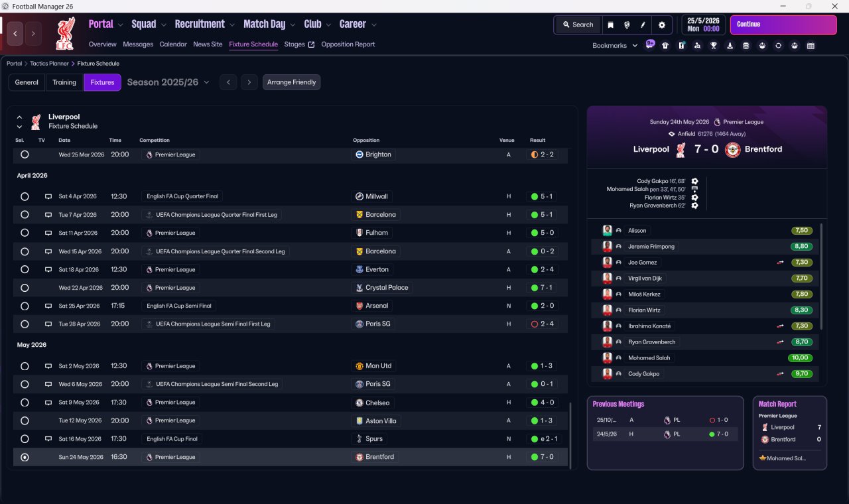849x504 pixels.
Task: Expand the Recruitment menu dropdown arrow
Action: (x=232, y=25)
